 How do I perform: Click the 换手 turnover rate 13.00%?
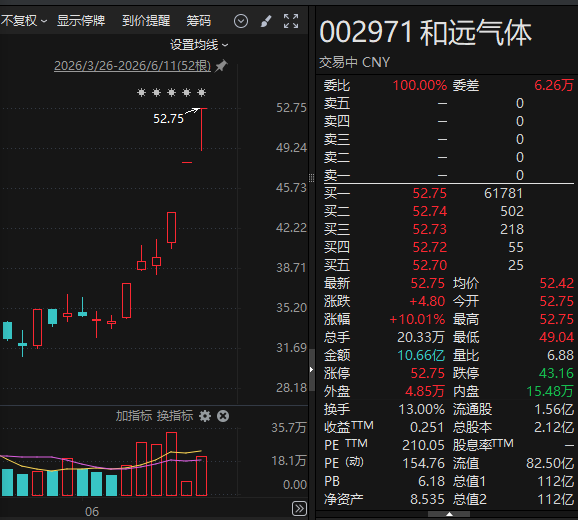point(422,409)
